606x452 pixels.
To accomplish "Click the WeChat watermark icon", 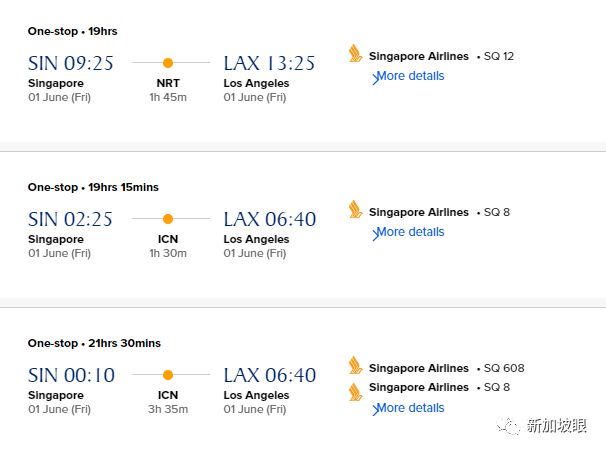I will coord(511,425).
